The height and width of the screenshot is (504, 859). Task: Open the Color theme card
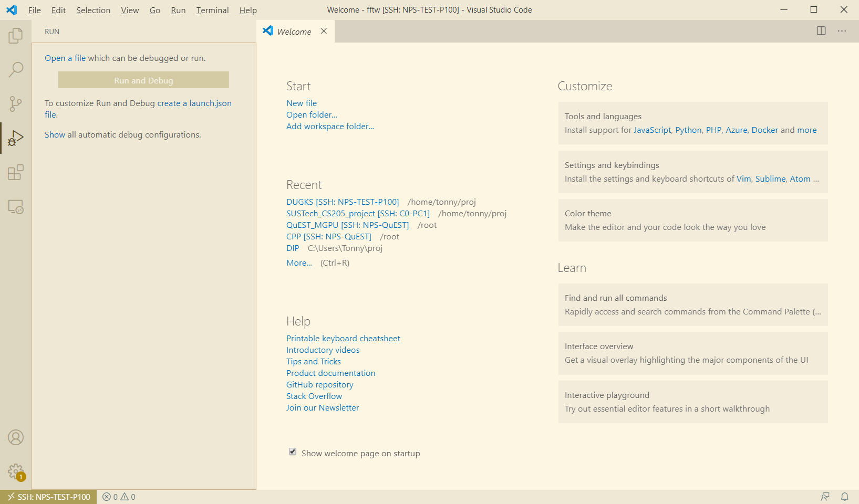[x=693, y=220]
